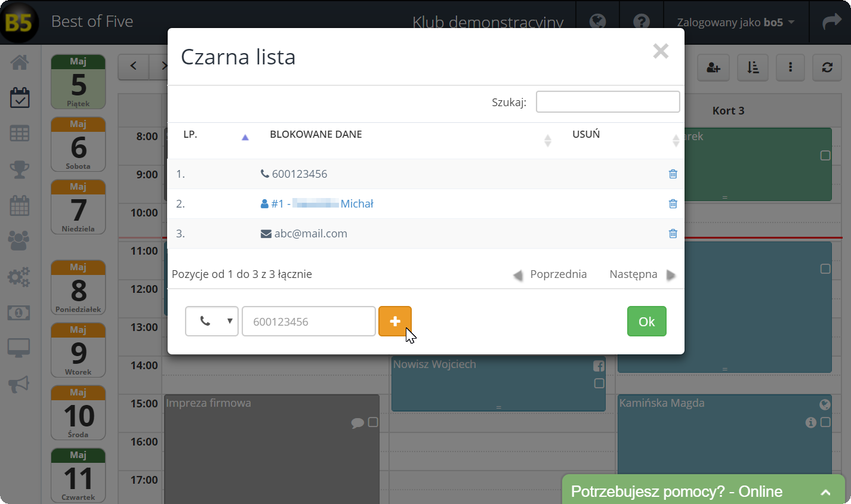Click Facebook icon on Nowisz Wojciech reservation

pyautogui.click(x=599, y=366)
